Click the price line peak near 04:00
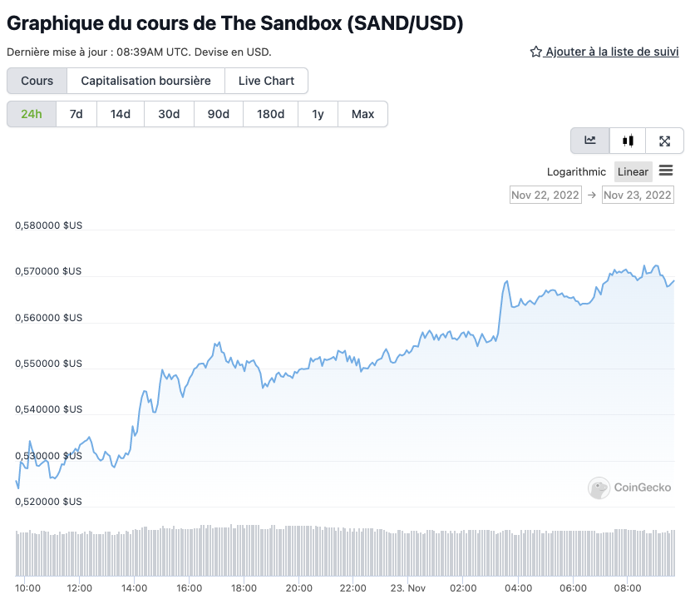The image size is (700, 599). point(506,282)
